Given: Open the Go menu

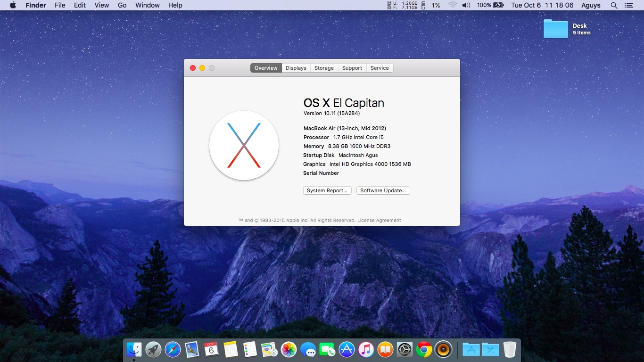Looking at the screenshot, I should tap(122, 5).
